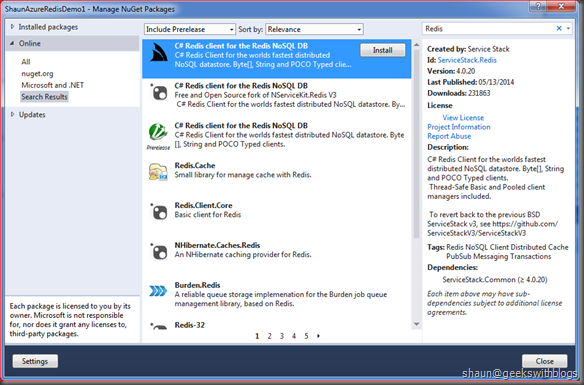Screen dimensions: 584x385
Task: Select Microsoft and .NET source
Action: pyautogui.click(x=53, y=85)
